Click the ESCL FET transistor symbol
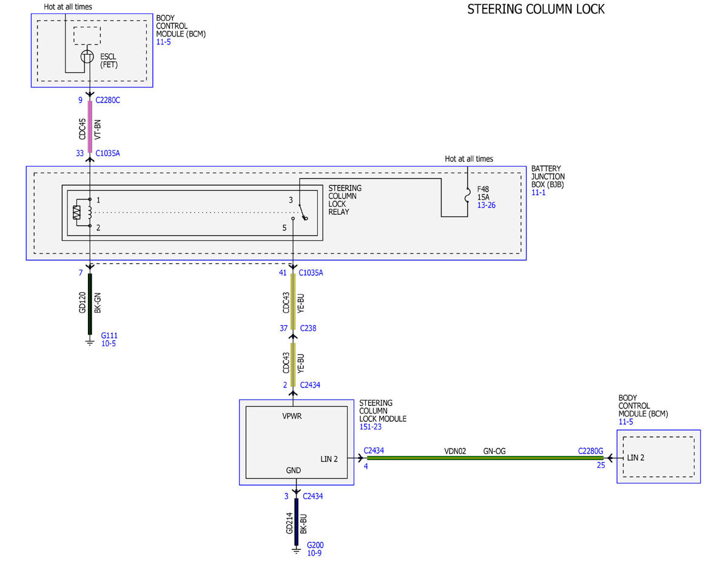 coord(87,57)
